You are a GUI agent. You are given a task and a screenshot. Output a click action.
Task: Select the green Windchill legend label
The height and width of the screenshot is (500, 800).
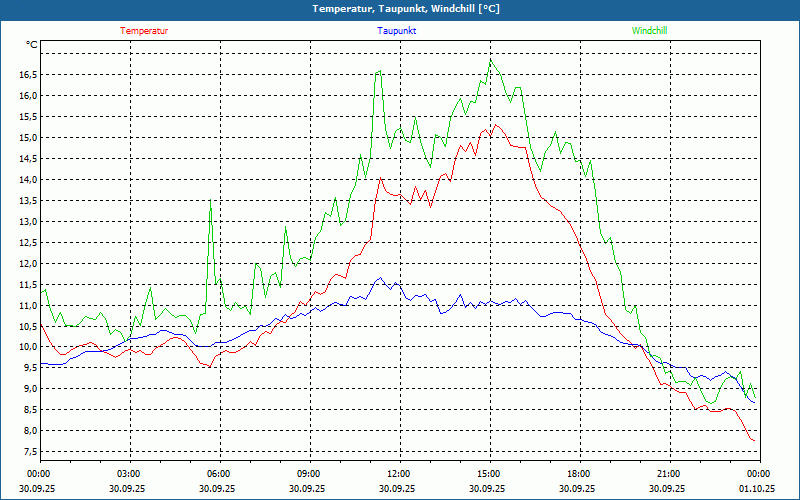tap(650, 31)
